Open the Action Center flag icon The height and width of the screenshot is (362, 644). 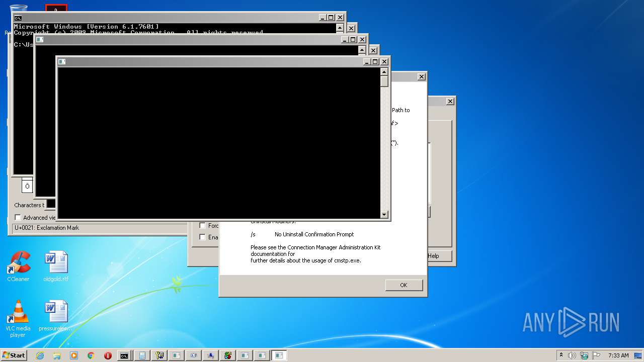pyautogui.click(x=596, y=355)
